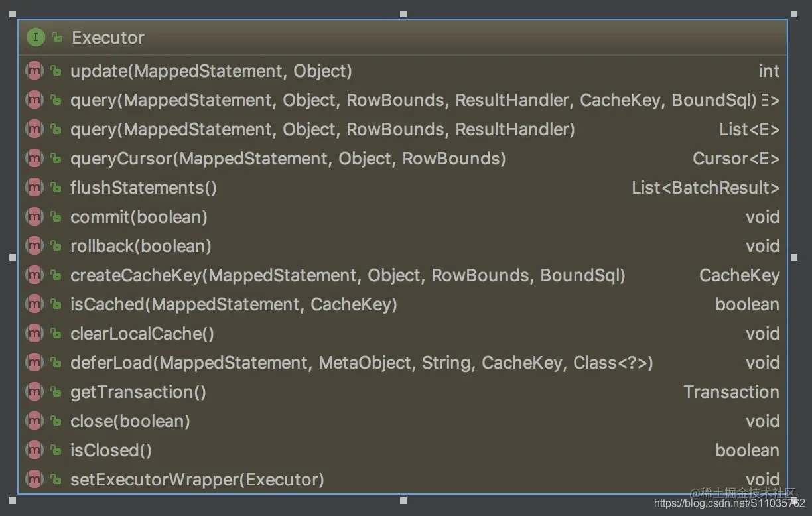
Task: Click the visibility lock icon for update method
Action: (x=56, y=71)
